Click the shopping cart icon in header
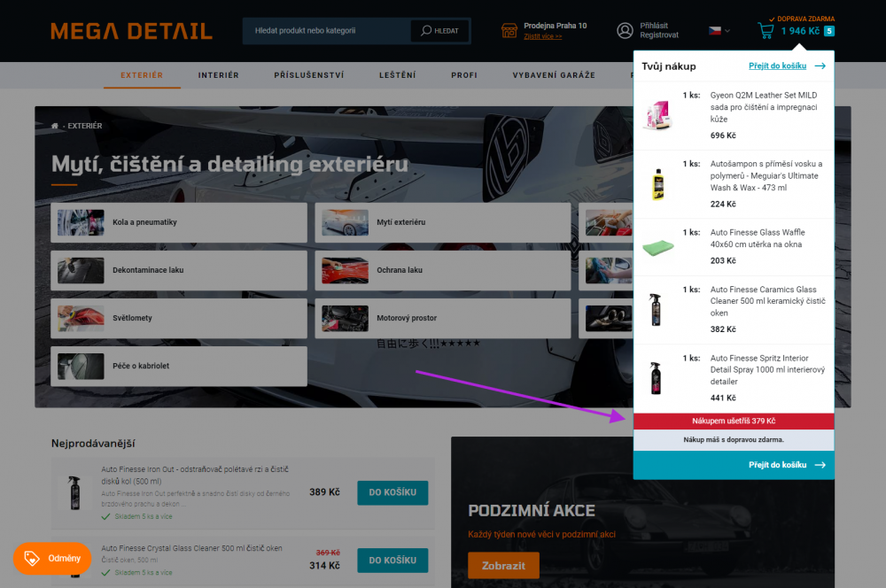 766,30
